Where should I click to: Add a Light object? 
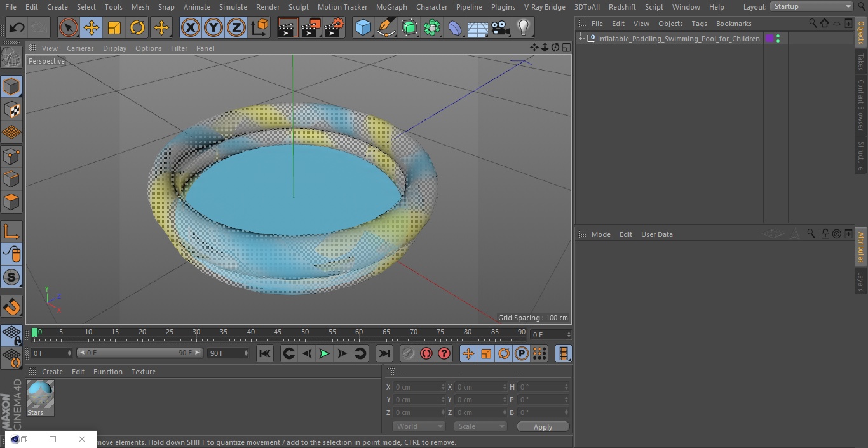tap(524, 27)
